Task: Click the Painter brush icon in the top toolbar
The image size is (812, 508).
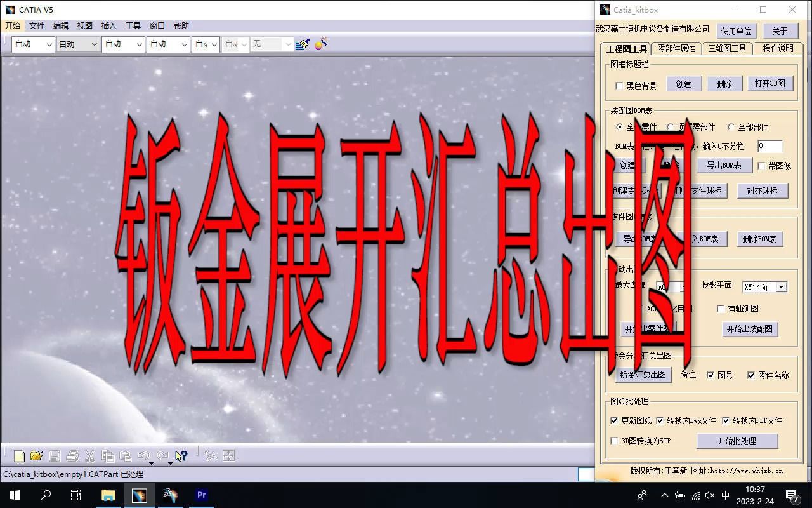Action: click(x=303, y=44)
